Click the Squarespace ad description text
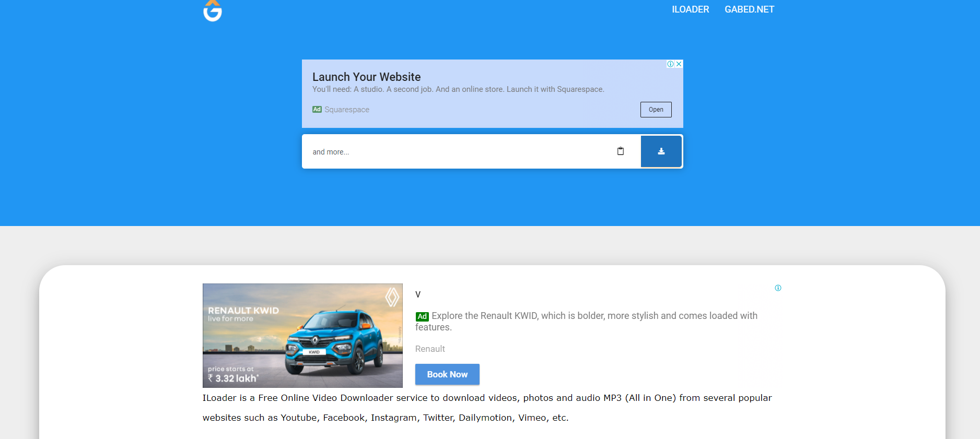Image resolution: width=980 pixels, height=439 pixels. tap(458, 89)
